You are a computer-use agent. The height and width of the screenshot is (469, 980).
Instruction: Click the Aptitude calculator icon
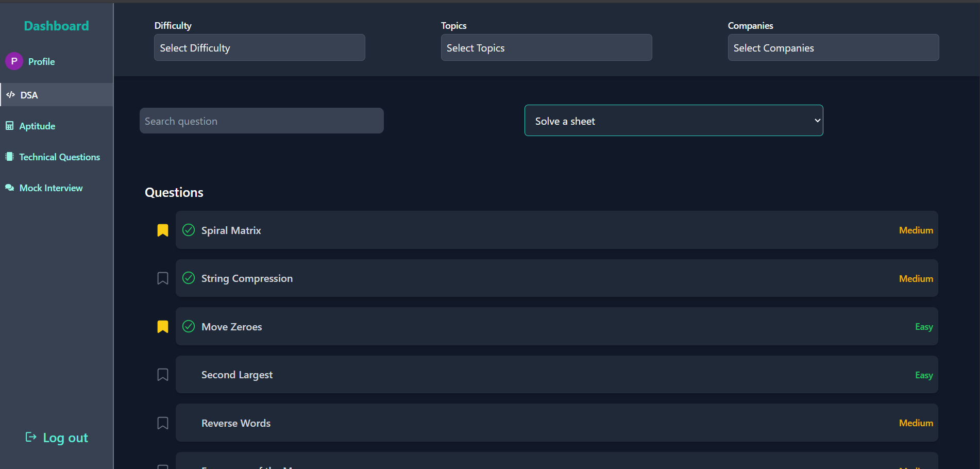[x=9, y=126]
